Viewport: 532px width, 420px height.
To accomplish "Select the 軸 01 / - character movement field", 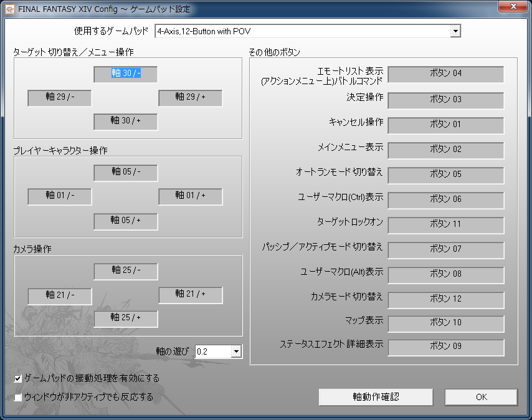I will 59,196.
